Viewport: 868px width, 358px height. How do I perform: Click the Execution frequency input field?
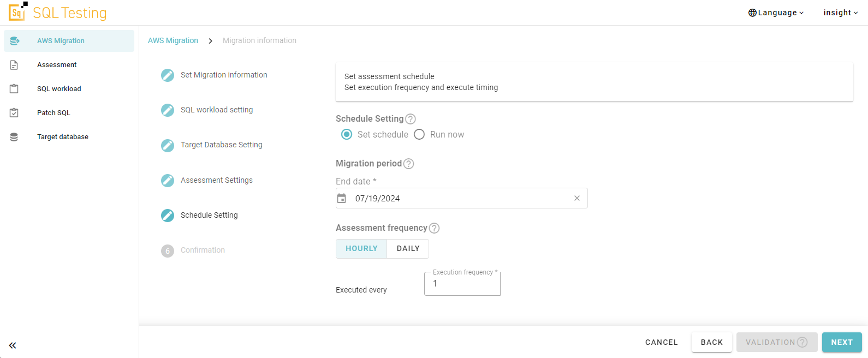(462, 284)
